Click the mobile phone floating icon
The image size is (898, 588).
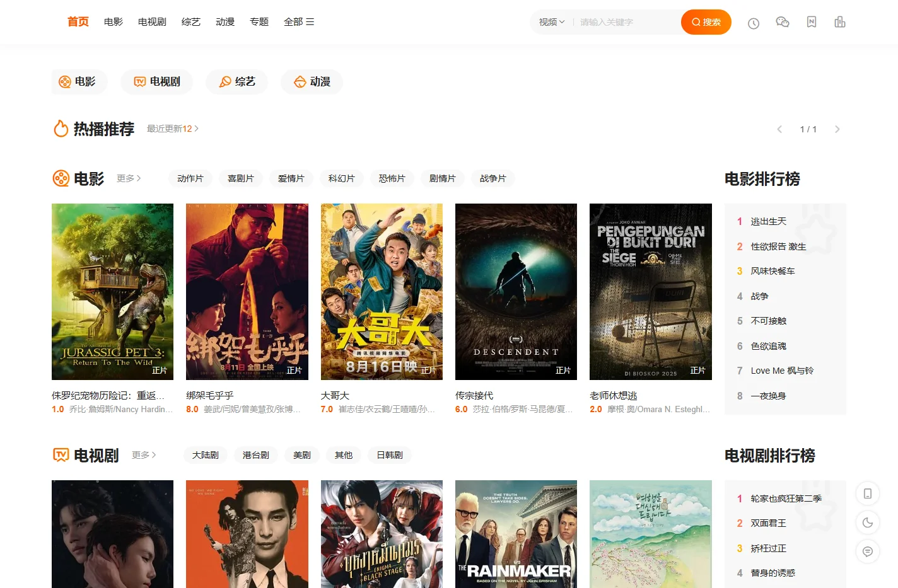point(868,493)
